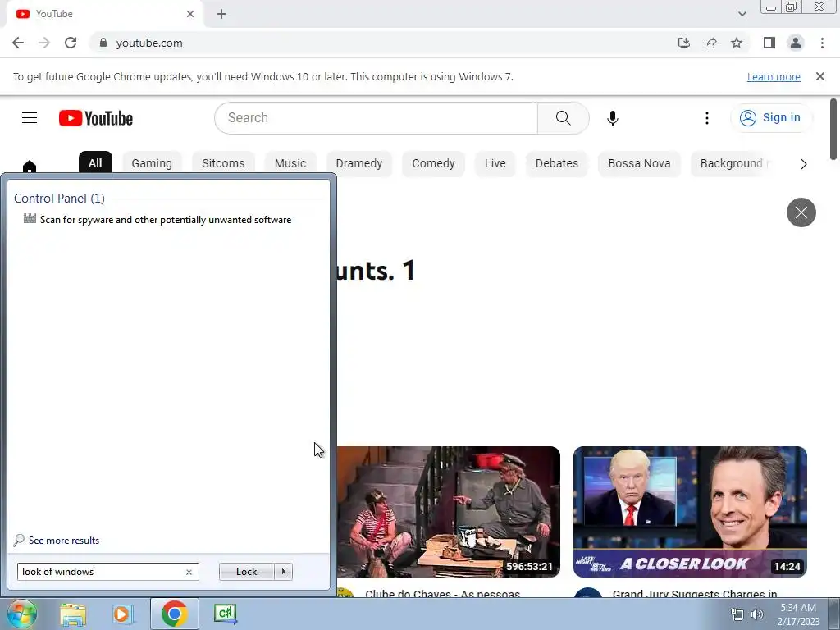Click the Lock button
Image resolution: width=840 pixels, height=630 pixels.
246,572
